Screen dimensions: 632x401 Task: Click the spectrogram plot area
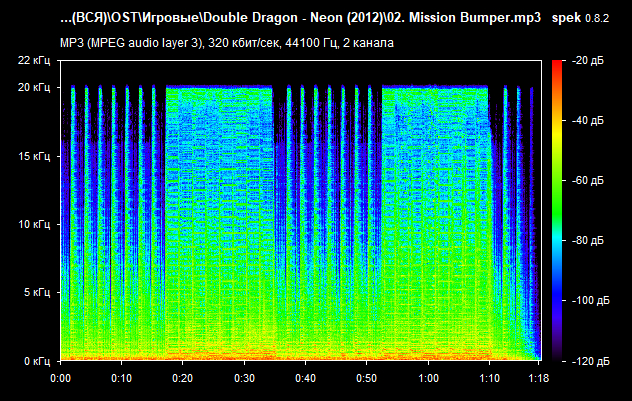pyautogui.click(x=301, y=210)
